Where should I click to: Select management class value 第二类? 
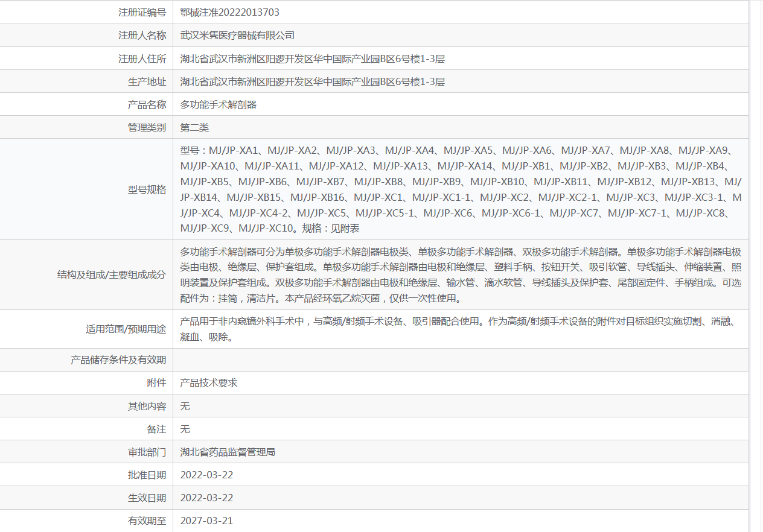pyautogui.click(x=194, y=127)
